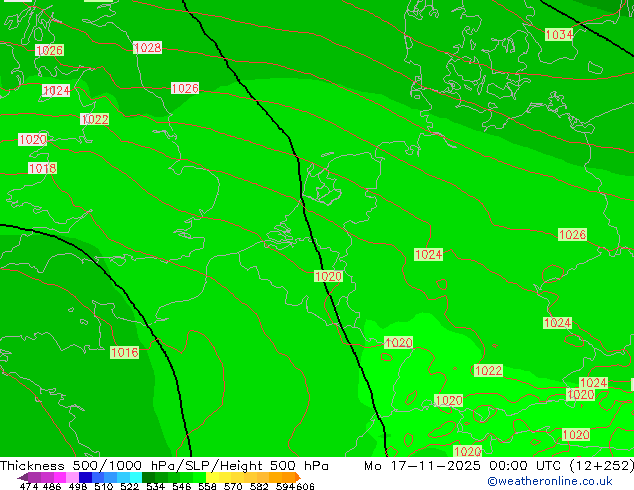Click the legend value 558
Image resolution: width=634 pixels, height=490 pixels.
[x=207, y=486]
